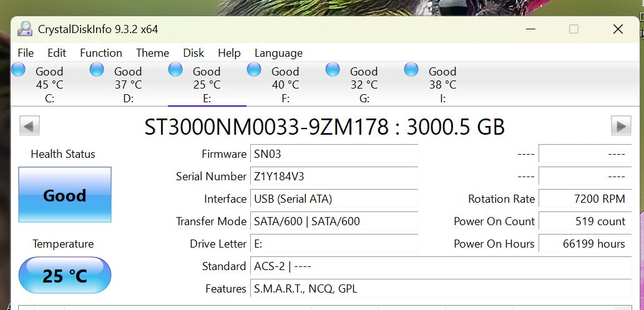The height and width of the screenshot is (310, 644).
Task: Select the drive F: health orb
Action: pos(254,69)
